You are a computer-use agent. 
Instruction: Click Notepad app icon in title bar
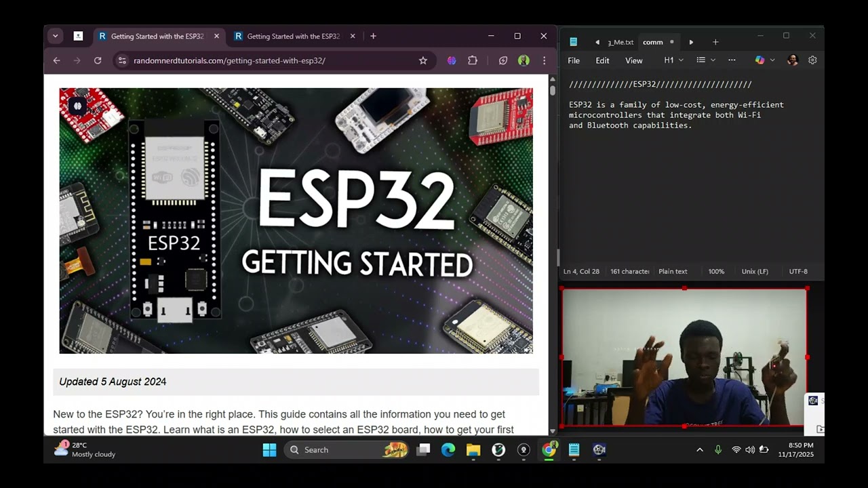[x=574, y=42]
